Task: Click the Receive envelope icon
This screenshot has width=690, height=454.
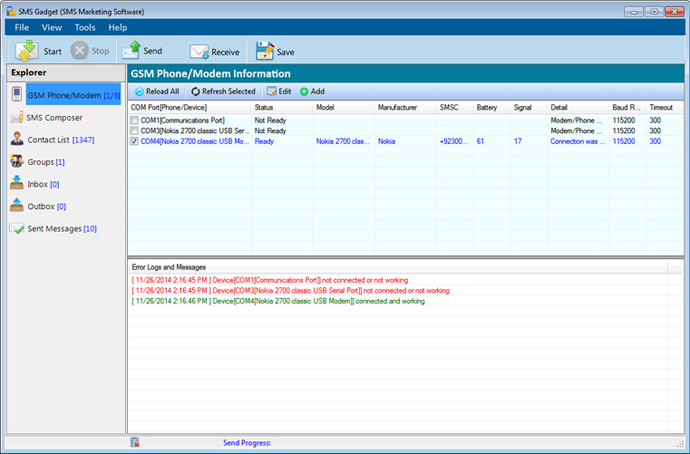Action: point(199,51)
